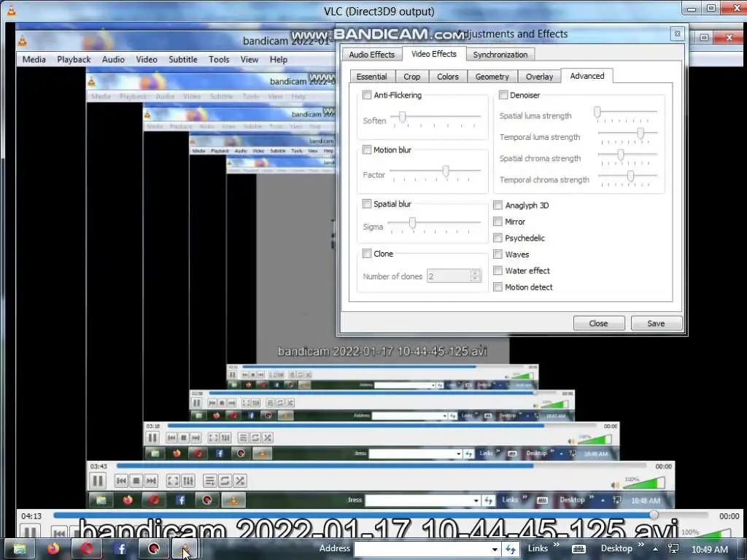
Task: Open File Explorer from the Windows taskbar
Action: pos(19,549)
